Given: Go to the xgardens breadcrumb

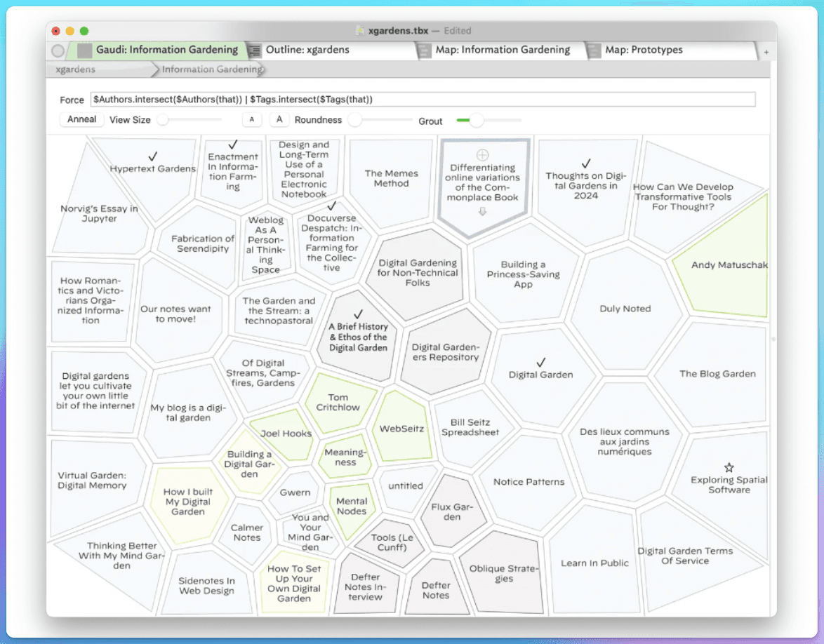Looking at the screenshot, I should click(x=76, y=69).
